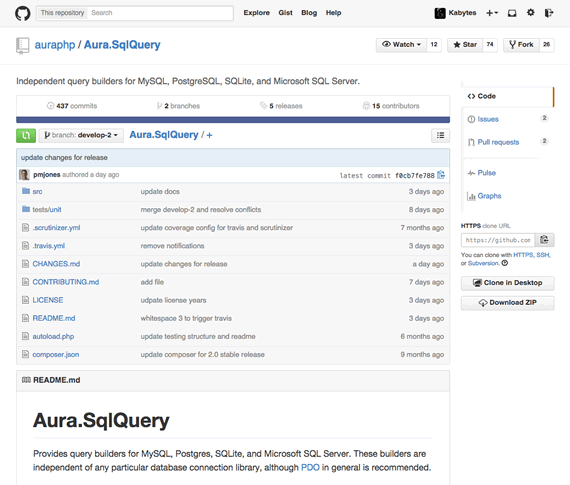Image resolution: width=570 pixels, height=485 pixels.
Task: Click the file icon for .scrutinizer.yml
Action: pyautogui.click(x=25, y=228)
